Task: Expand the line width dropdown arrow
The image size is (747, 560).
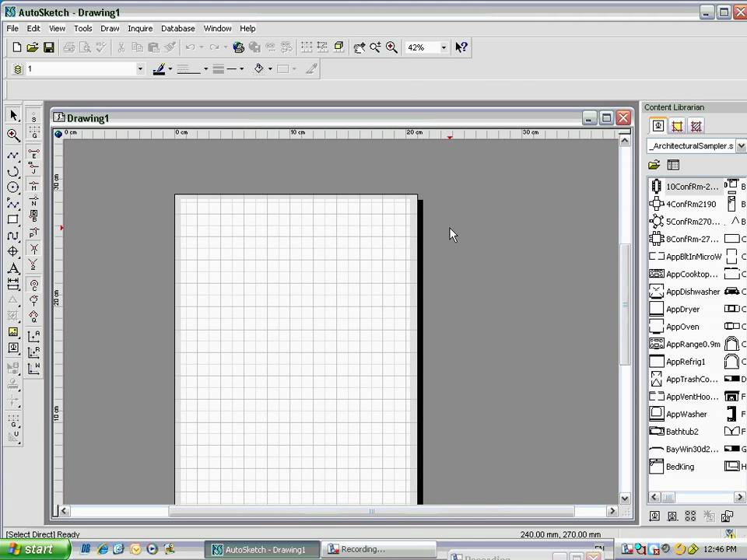Action: (241, 69)
